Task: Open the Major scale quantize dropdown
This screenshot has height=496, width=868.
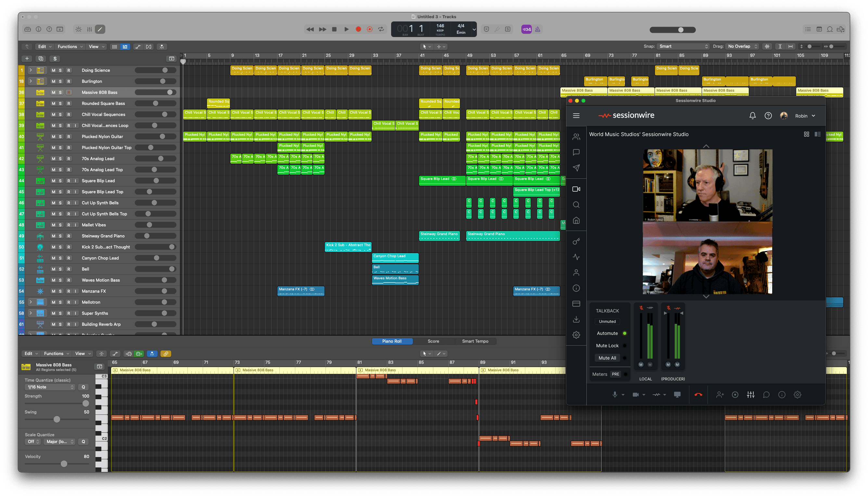Action: point(59,442)
